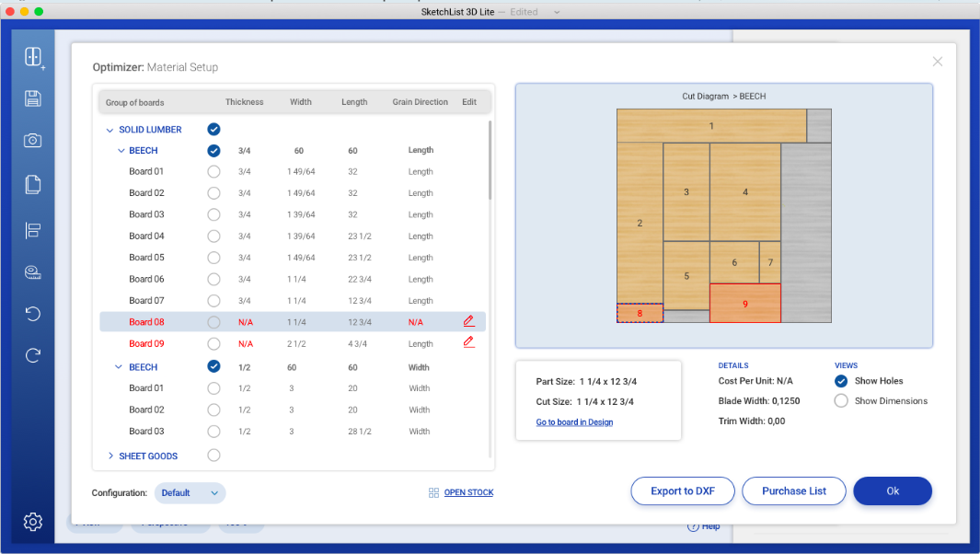Select Board 05 row label
Image resolution: width=980 pixels, height=554 pixels.
click(x=146, y=258)
